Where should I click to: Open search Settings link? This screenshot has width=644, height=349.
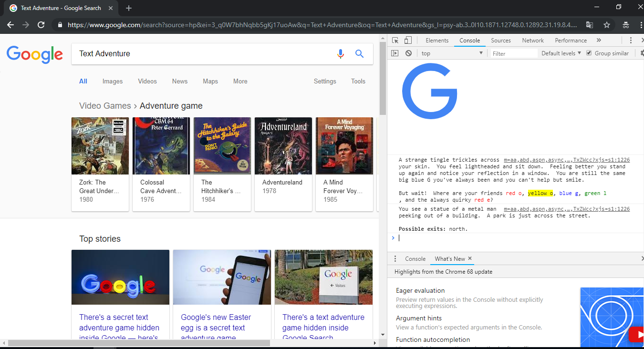325,82
